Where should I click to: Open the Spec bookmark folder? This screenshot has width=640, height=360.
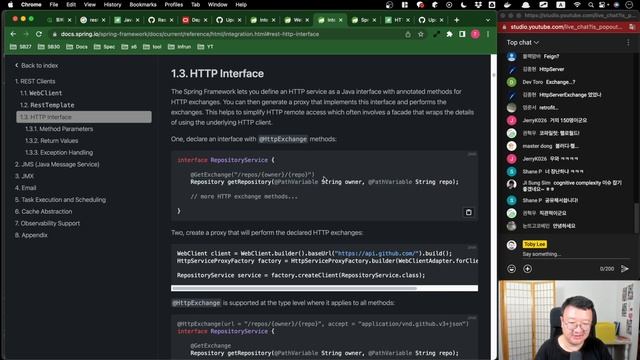coord(104,47)
